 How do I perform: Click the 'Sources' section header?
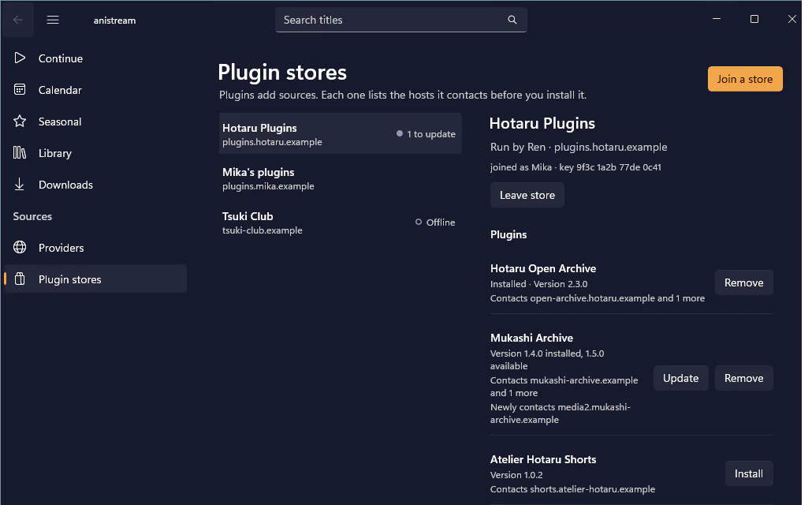coord(32,216)
